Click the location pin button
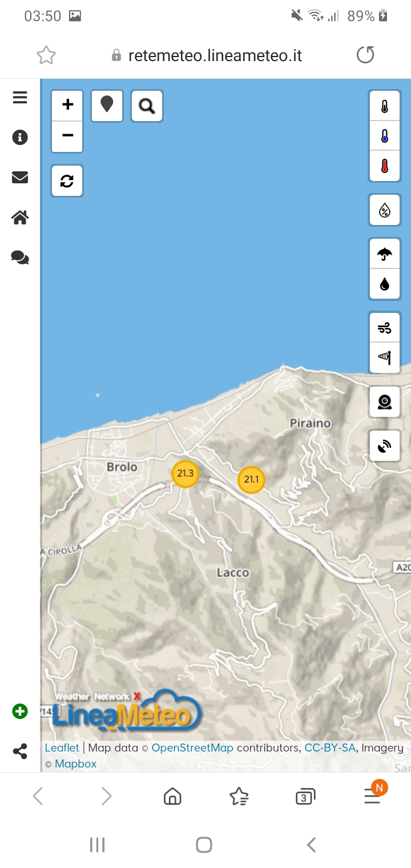This screenshot has width=411, height=868. (107, 106)
